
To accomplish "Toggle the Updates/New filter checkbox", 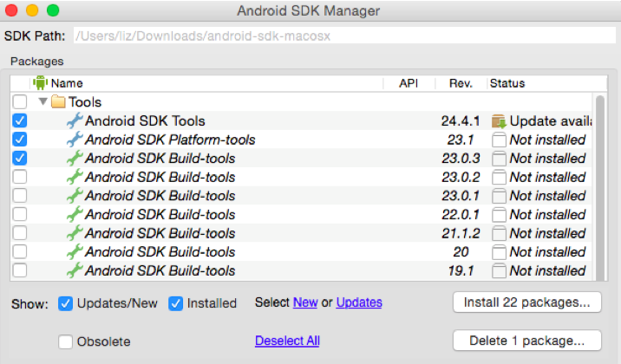I will [x=65, y=303].
